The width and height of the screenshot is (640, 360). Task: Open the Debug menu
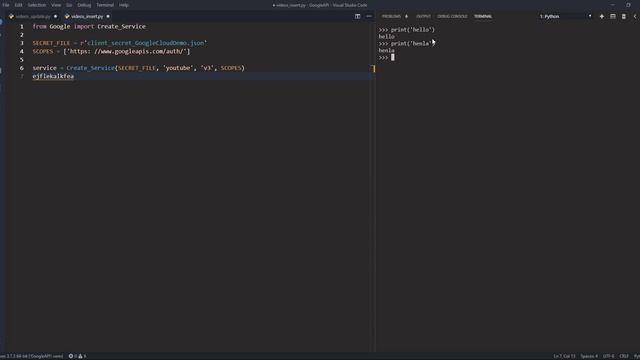[x=84, y=5]
